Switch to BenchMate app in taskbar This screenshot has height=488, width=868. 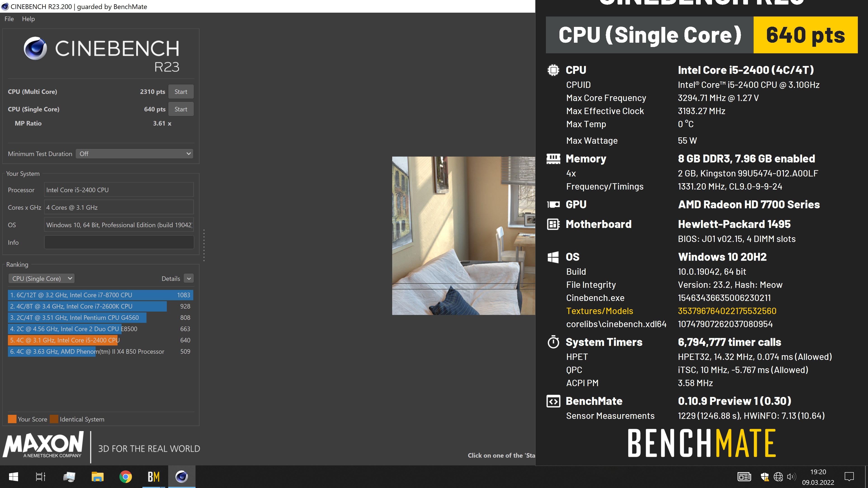coord(154,476)
